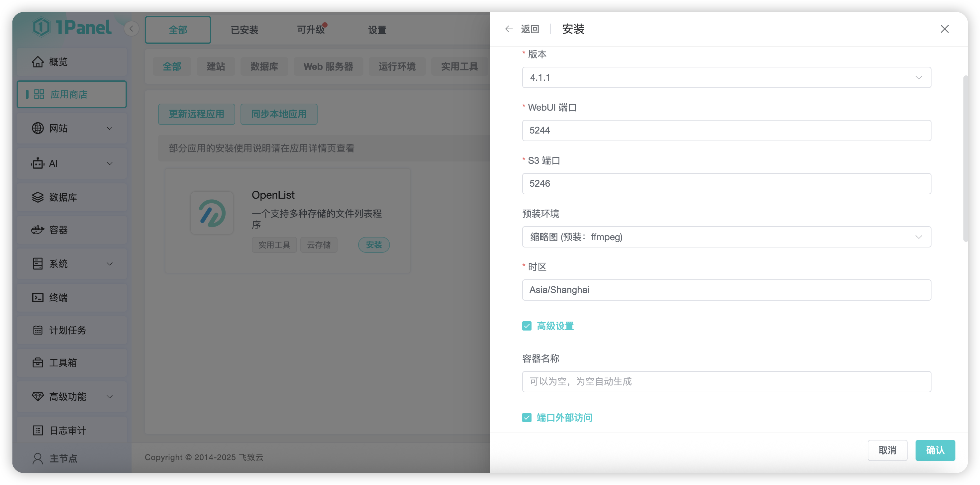Click the 容器 docker whale icon
Image resolution: width=980 pixels, height=485 pixels.
[38, 230]
